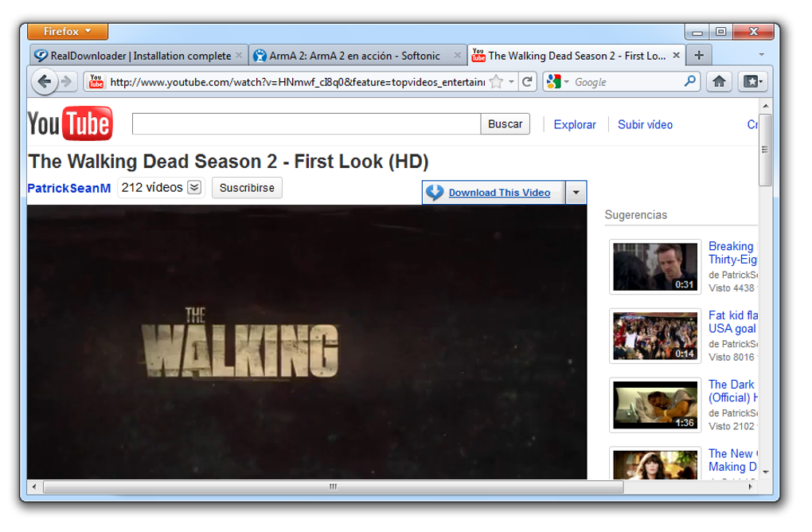Go to the Home page icon

719,81
